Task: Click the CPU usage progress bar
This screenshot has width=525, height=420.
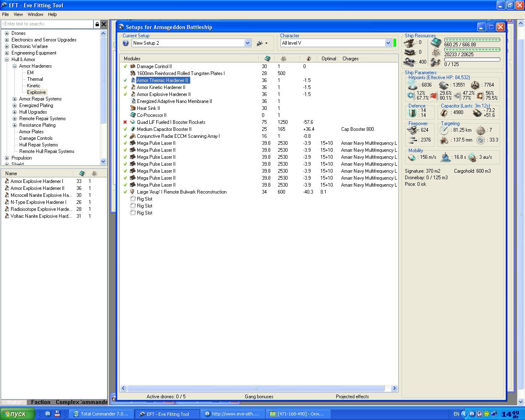Action: pos(472,40)
